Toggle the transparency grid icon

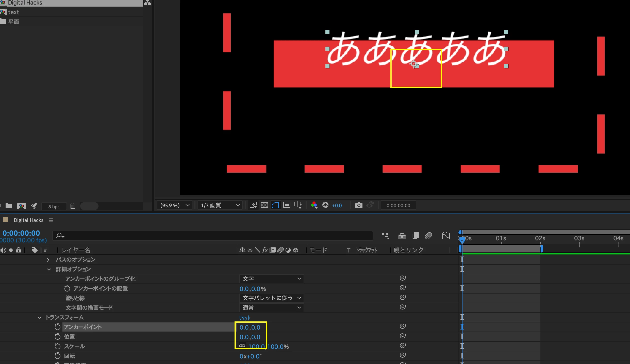[264, 205]
